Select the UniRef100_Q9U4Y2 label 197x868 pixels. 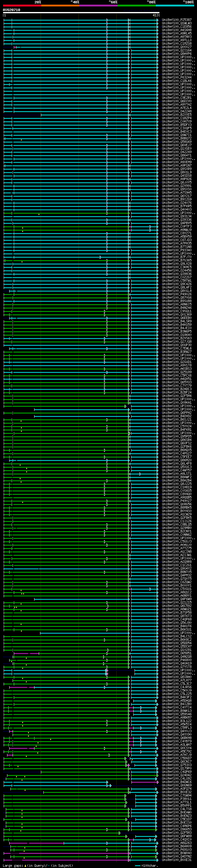(177, 568)
